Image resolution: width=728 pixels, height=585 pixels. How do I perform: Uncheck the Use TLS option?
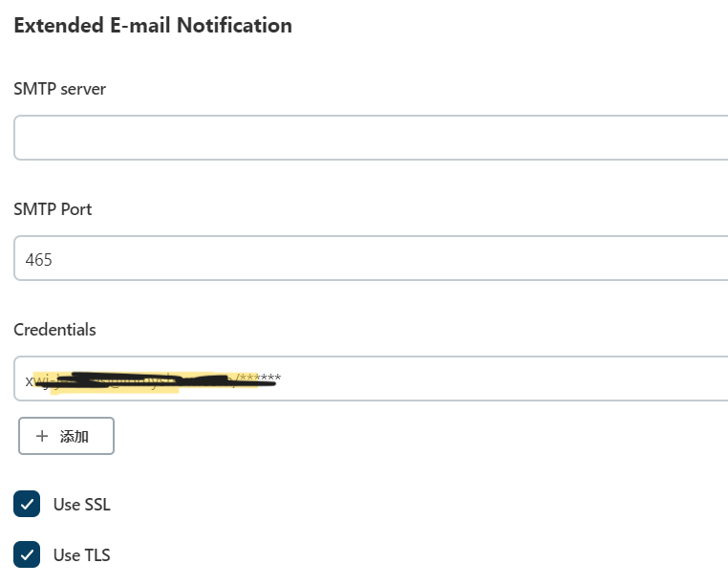(x=27, y=554)
